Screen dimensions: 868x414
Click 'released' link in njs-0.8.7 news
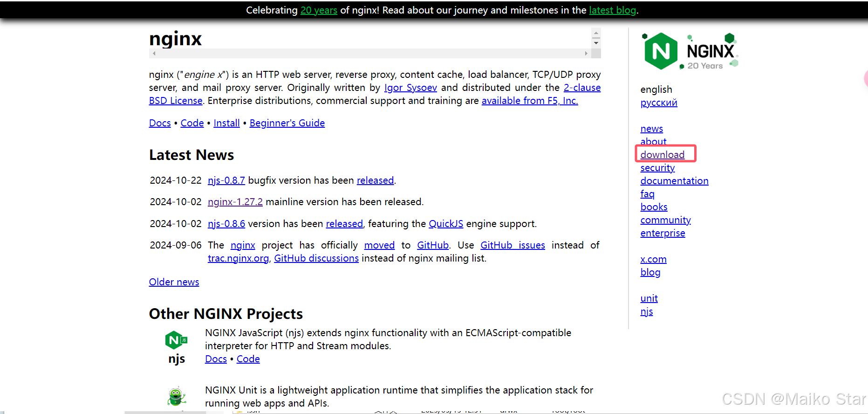pyautogui.click(x=375, y=180)
